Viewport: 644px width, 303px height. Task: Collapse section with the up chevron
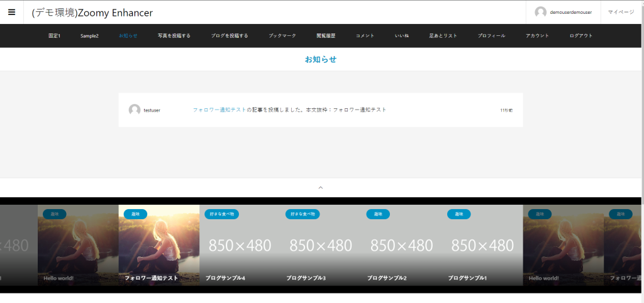321,187
